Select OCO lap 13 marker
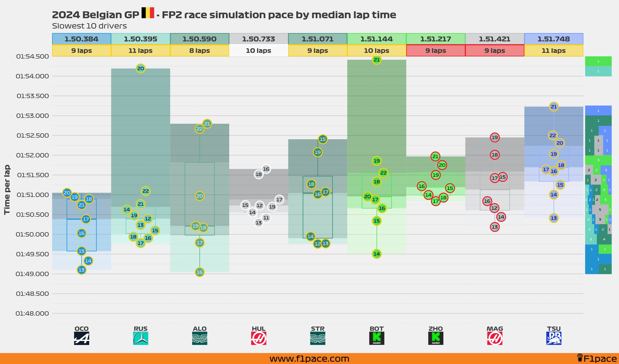The height and width of the screenshot is (364, 619). (82, 270)
